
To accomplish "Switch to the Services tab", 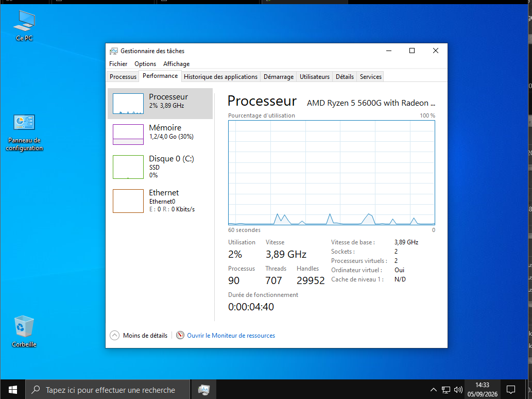I will (370, 77).
